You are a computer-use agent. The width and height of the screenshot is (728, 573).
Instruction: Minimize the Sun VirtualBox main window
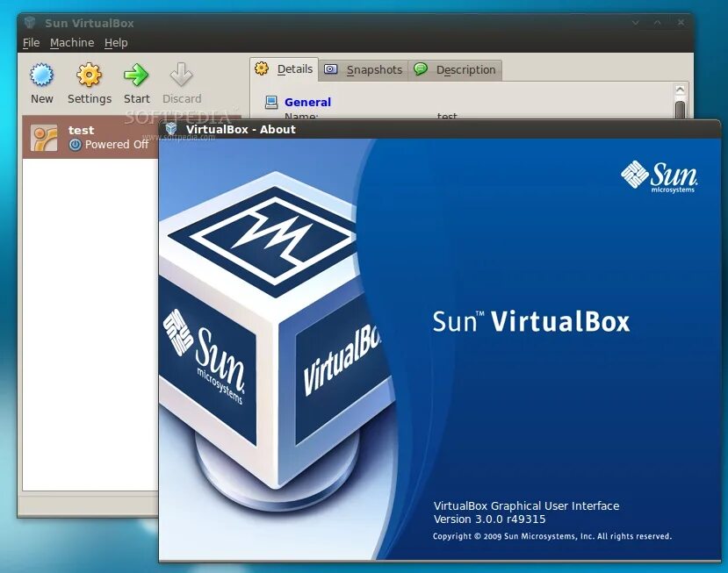click(x=636, y=22)
